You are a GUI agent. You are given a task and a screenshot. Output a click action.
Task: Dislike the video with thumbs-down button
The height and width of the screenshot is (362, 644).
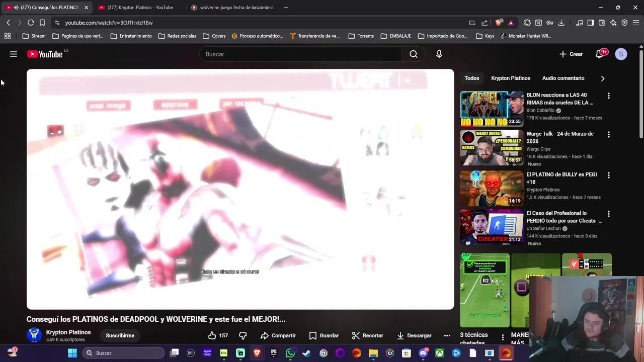coord(243,335)
